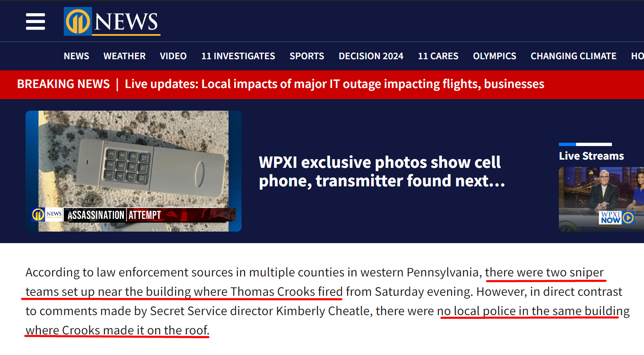Open the Live Streams anchor thumbnail
The image size is (644, 355).
point(601,199)
